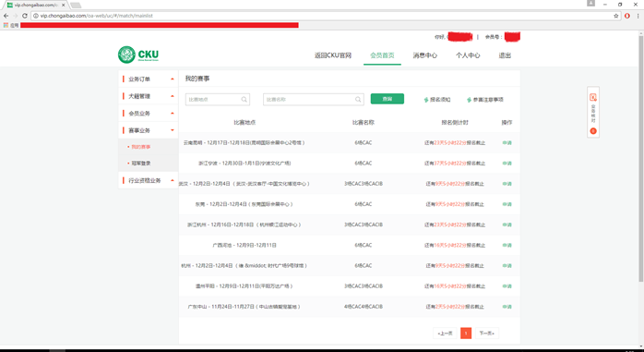
Task: Click 退出 to log out
Action: click(505, 55)
